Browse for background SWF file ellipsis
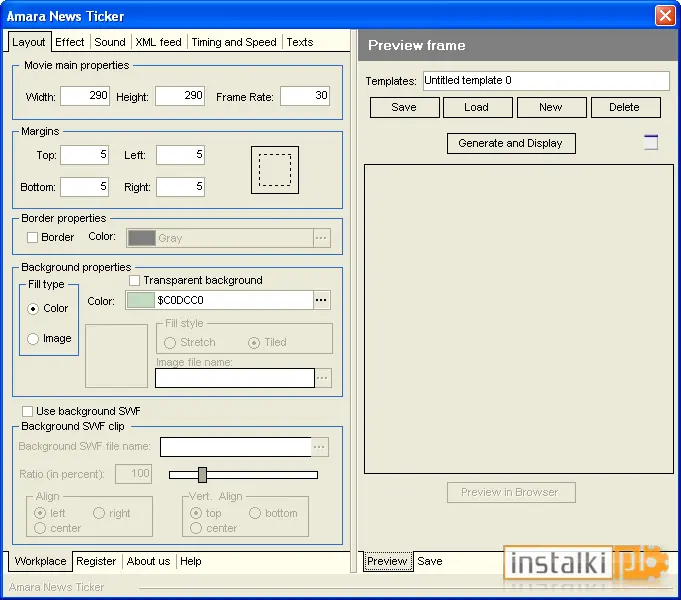Viewport: 681px width, 600px height. click(x=320, y=447)
